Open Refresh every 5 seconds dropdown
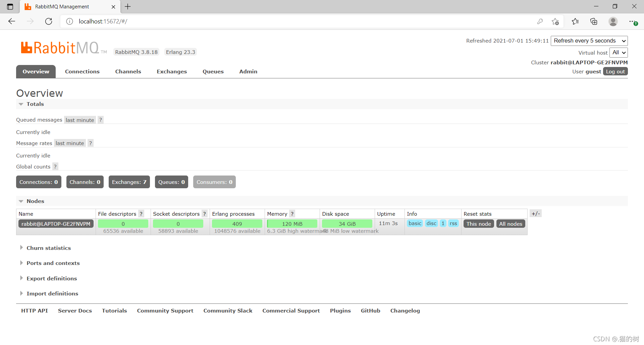The height and width of the screenshot is (345, 644). [589, 41]
